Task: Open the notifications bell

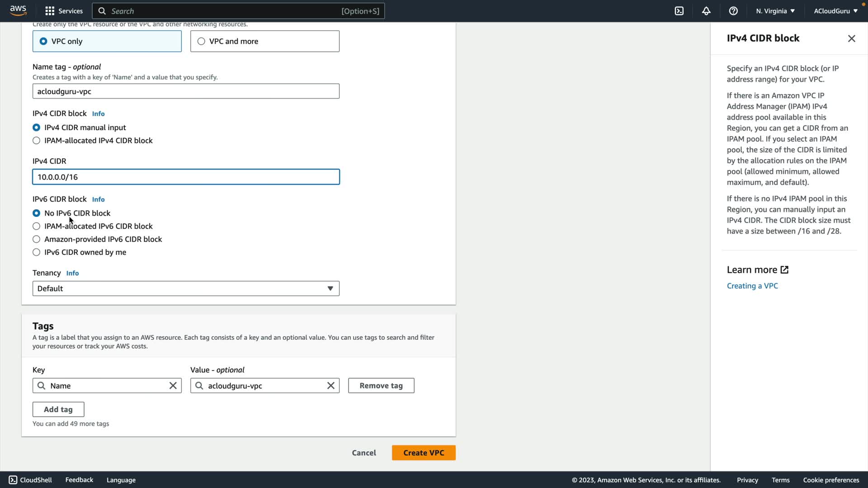Action: (x=706, y=11)
